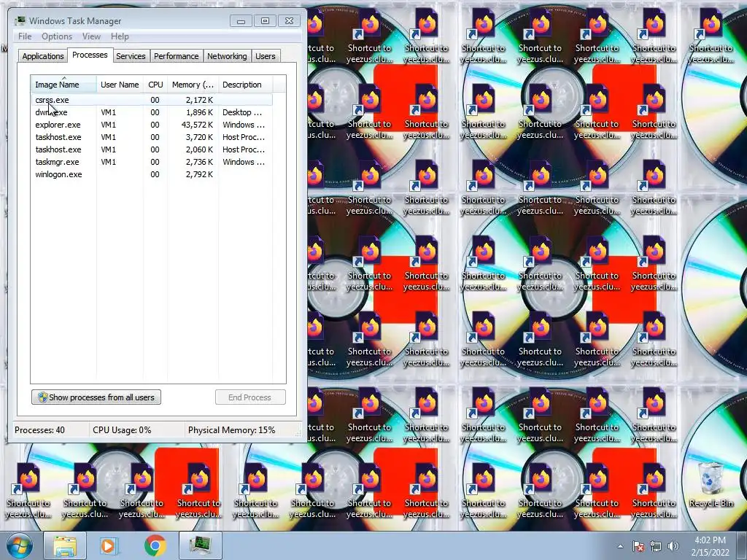Screen dimensions: 747x560
Task: Select taskhost.exe using 2,060 K
Action: 152,149
